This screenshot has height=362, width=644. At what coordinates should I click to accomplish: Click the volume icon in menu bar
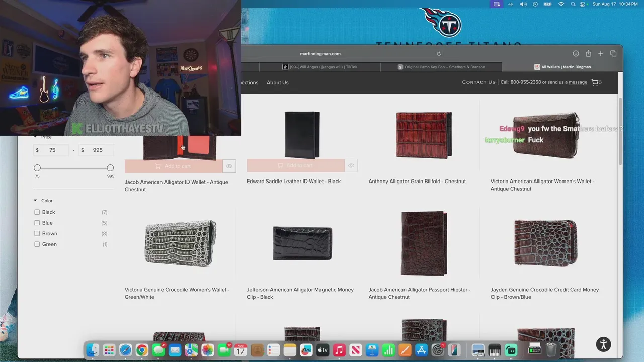tap(523, 4)
